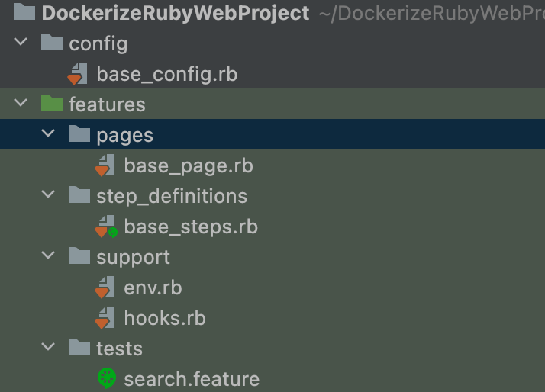Click the pages folder icon
The height and width of the screenshot is (392, 545).
point(79,133)
